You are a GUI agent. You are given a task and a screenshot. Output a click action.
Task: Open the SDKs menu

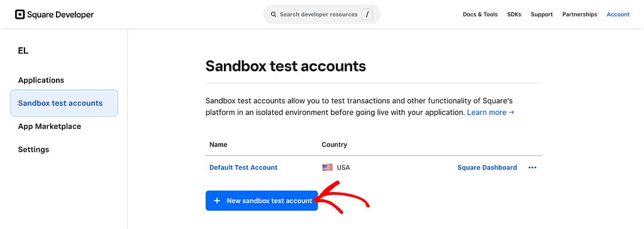tap(514, 14)
